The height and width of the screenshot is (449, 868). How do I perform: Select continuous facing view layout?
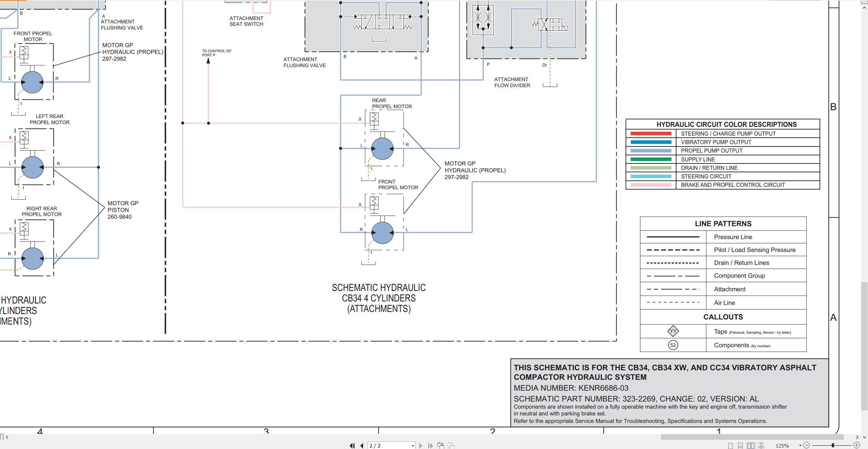761,446
